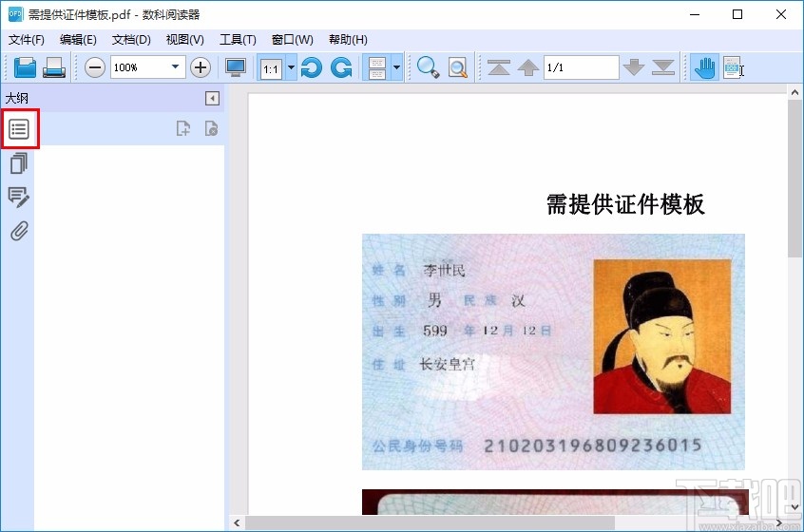Show the page thumbnails panel
The image size is (804, 532).
click(19, 163)
